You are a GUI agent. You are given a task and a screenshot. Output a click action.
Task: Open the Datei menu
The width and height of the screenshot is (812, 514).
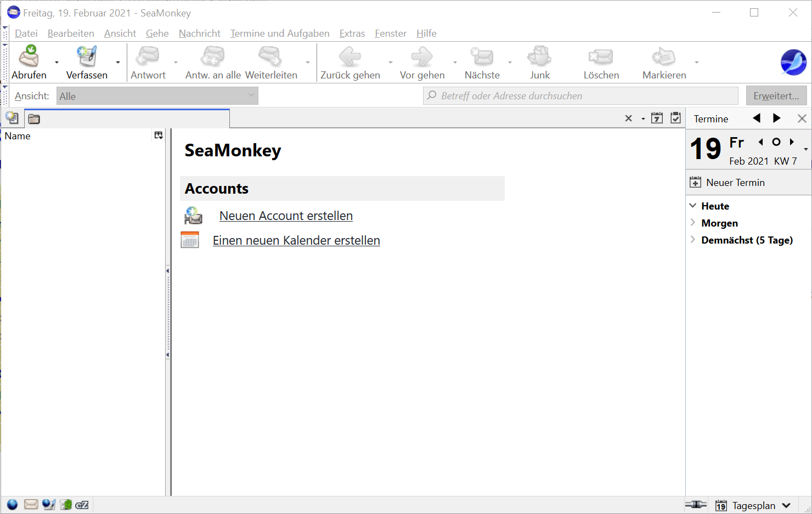point(26,33)
